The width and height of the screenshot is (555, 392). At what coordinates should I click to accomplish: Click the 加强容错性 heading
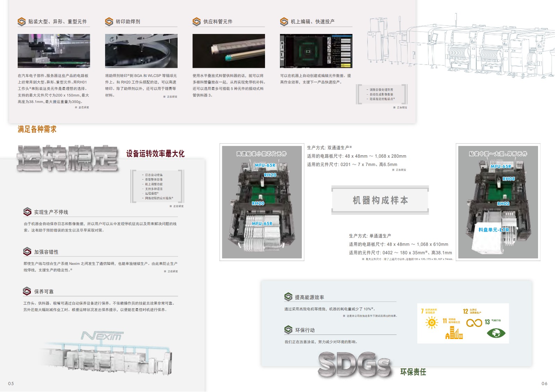click(46, 252)
